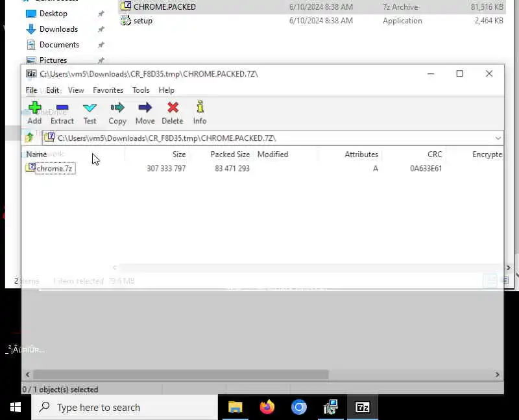Image resolution: width=519 pixels, height=420 pixels.
Task: Open Pictures in Explorer Quick access
Action: [53, 60]
